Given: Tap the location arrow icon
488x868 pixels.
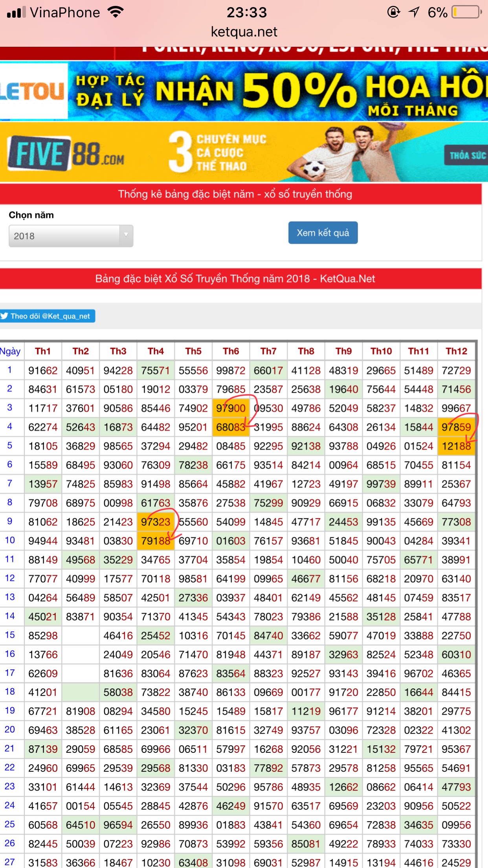Looking at the screenshot, I should pos(414,12).
